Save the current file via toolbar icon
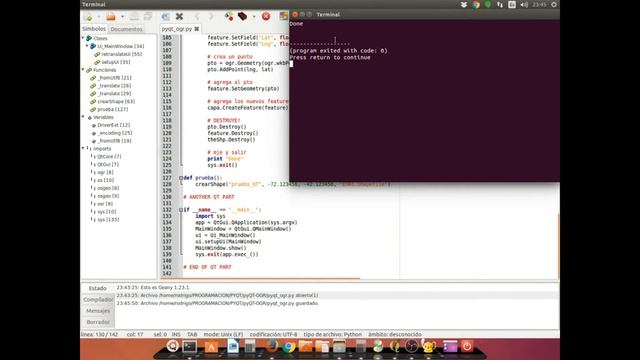The image size is (640, 360). (134, 17)
